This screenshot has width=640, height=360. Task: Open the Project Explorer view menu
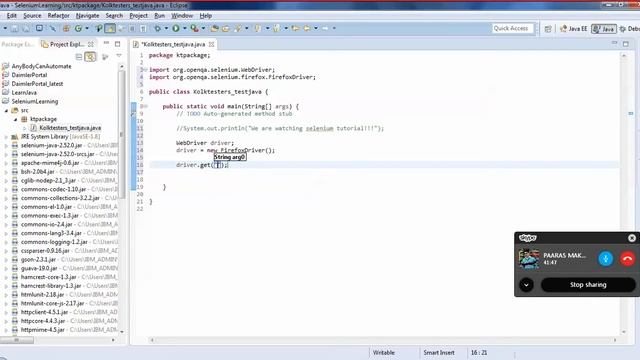tap(119, 56)
